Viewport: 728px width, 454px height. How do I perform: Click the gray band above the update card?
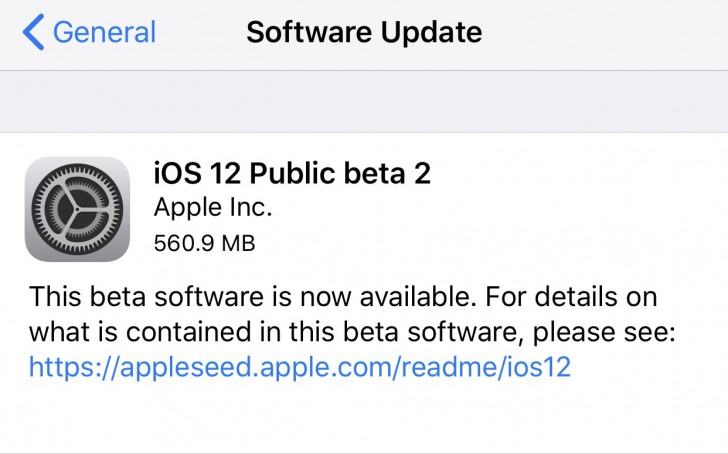click(x=364, y=102)
